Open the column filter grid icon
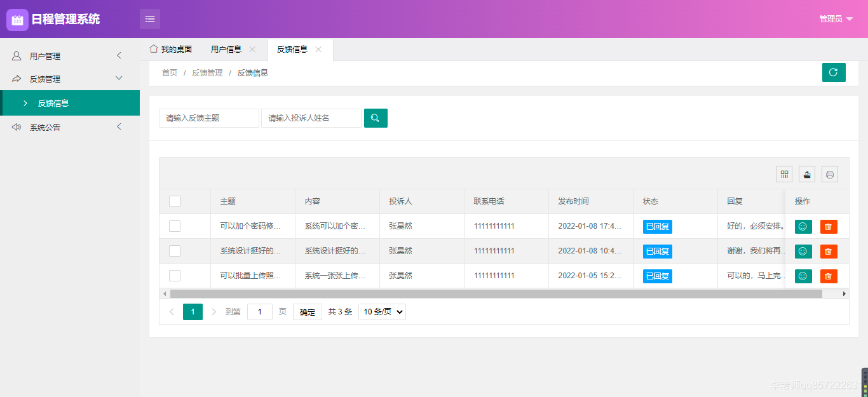This screenshot has height=397, width=868. [x=784, y=174]
